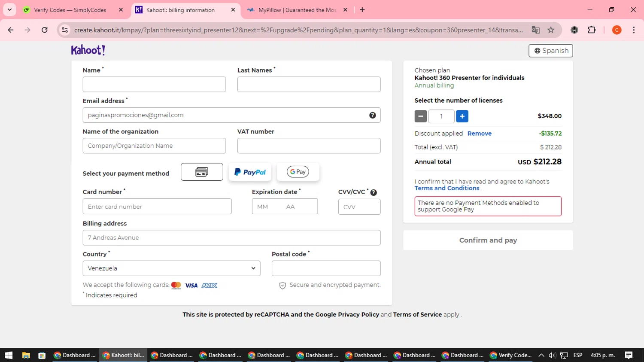
Task: Choose PayPal as payment method
Action: click(250, 172)
